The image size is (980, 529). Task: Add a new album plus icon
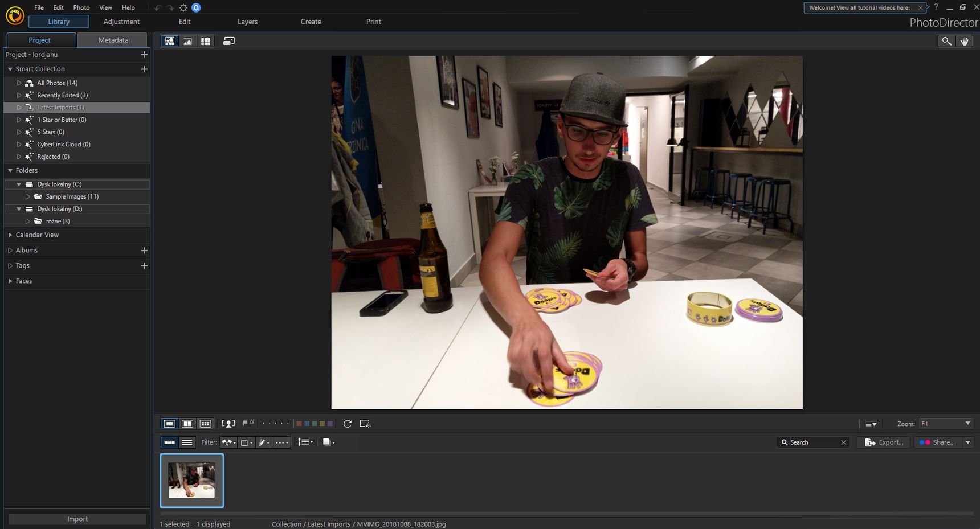tap(144, 251)
